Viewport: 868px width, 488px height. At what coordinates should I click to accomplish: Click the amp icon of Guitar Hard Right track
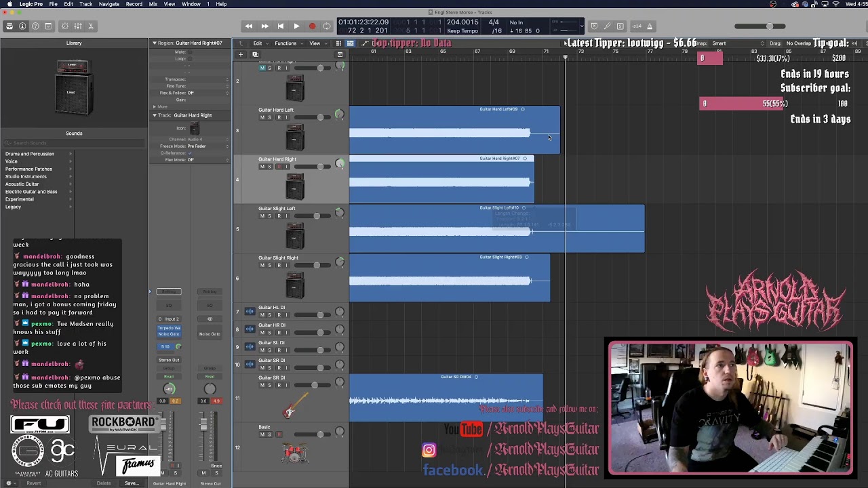295,186
